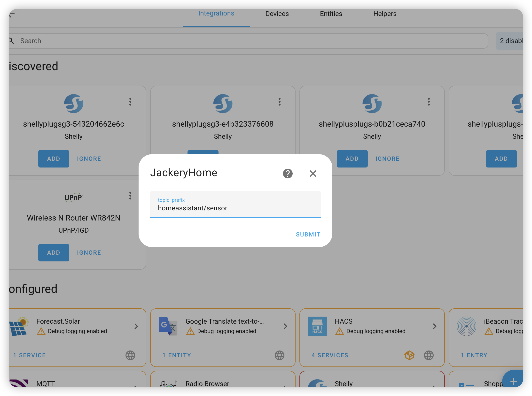Expand the Forecast.Solar integration chevron
The height and width of the screenshot is (396, 532).
click(136, 326)
